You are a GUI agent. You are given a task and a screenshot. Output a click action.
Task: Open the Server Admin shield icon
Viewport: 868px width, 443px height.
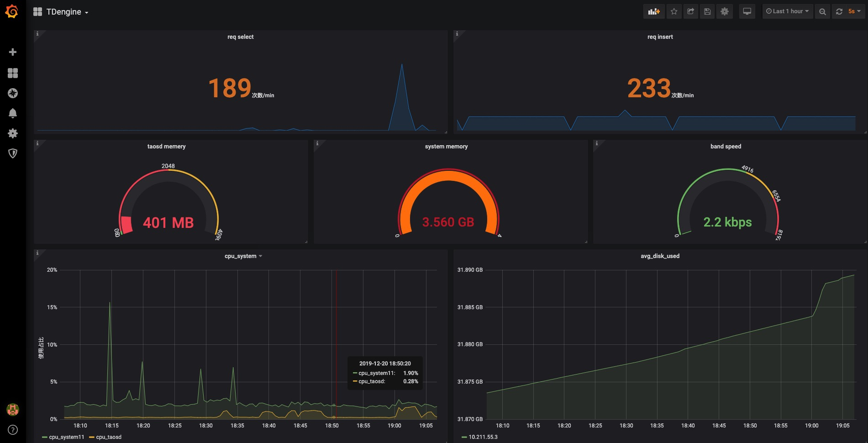point(13,153)
